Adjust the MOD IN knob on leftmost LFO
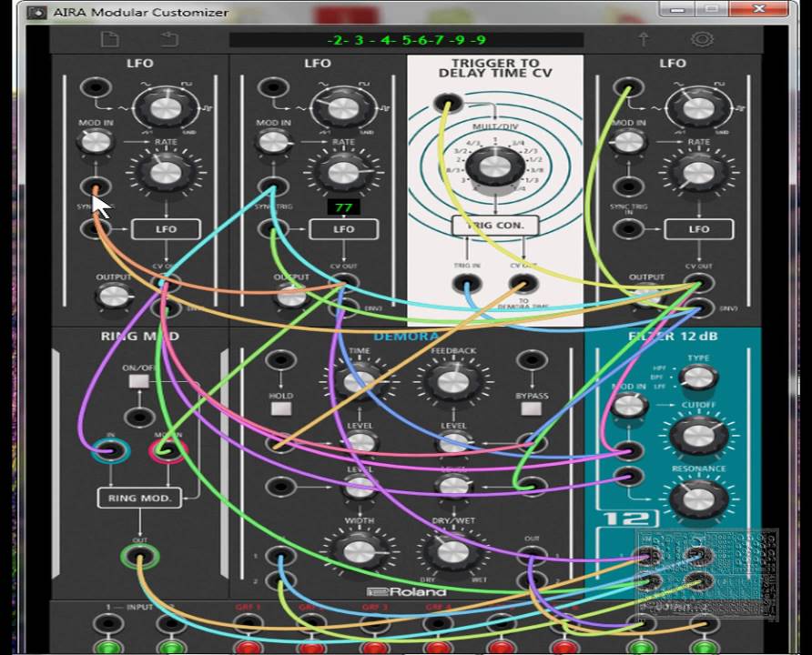 click(x=96, y=141)
